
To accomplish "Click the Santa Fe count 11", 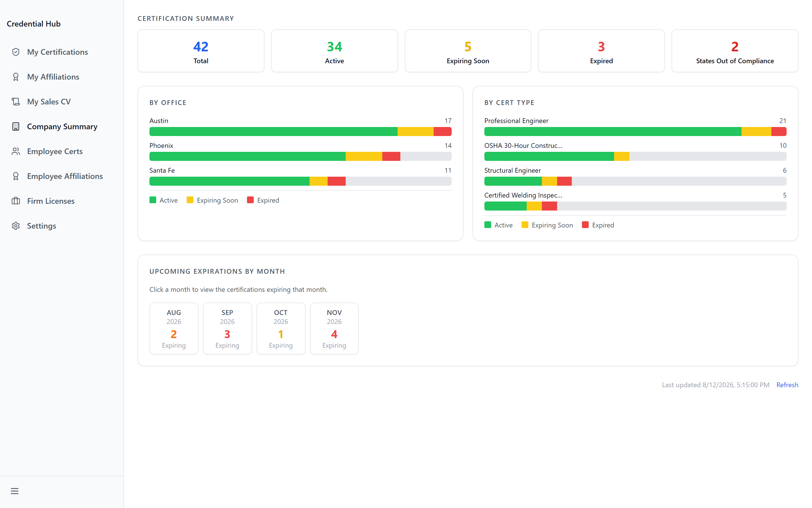I will coord(448,170).
